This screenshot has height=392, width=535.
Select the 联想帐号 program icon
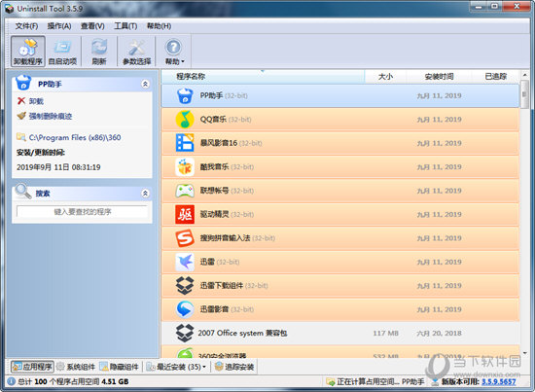(x=185, y=191)
